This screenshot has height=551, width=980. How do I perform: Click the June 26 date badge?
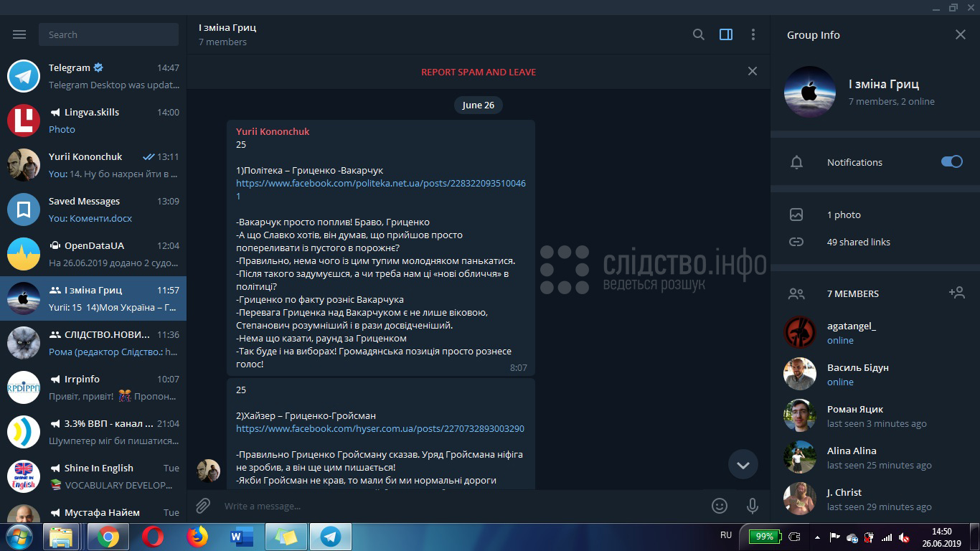click(x=479, y=105)
